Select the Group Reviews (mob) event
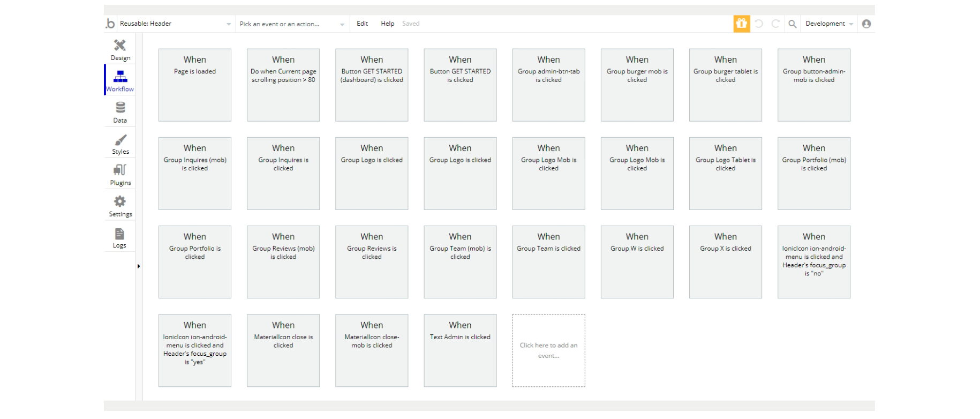The width and height of the screenshot is (980, 419). click(283, 262)
